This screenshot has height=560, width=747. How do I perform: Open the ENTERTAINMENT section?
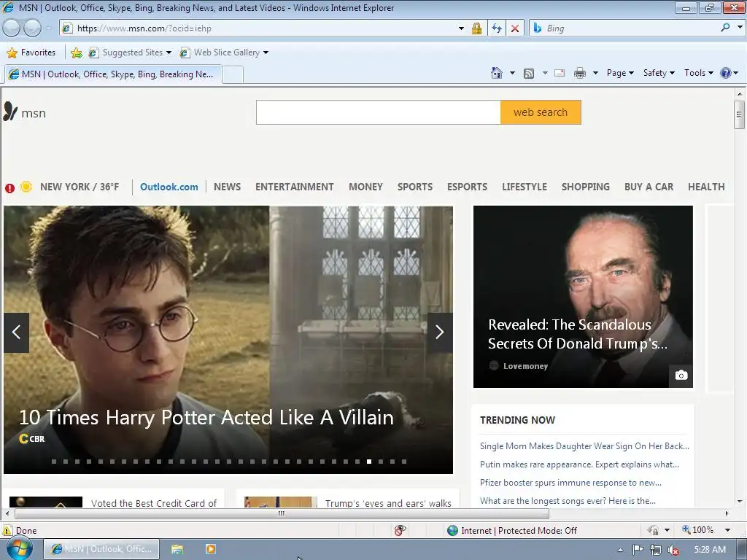tap(295, 187)
